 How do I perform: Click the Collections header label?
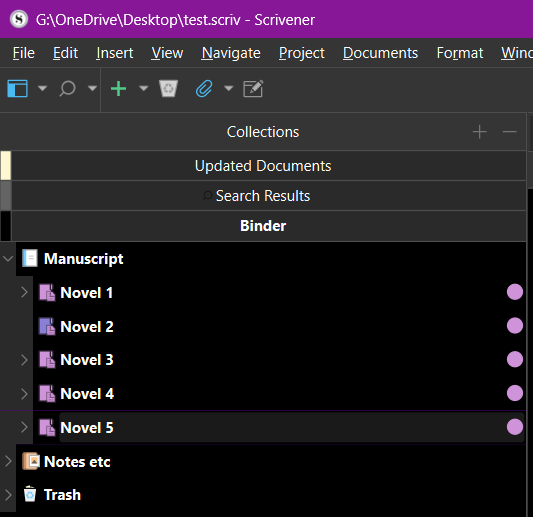tap(263, 132)
